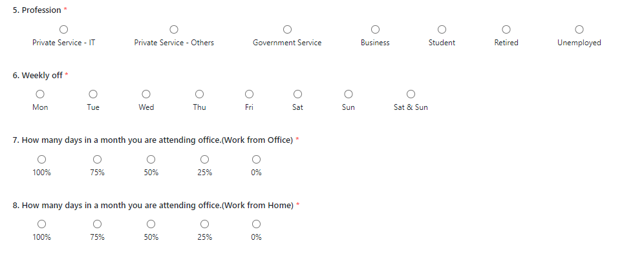The height and width of the screenshot is (256, 644).
Task: Select Wed as weekly off
Action: [x=146, y=94]
